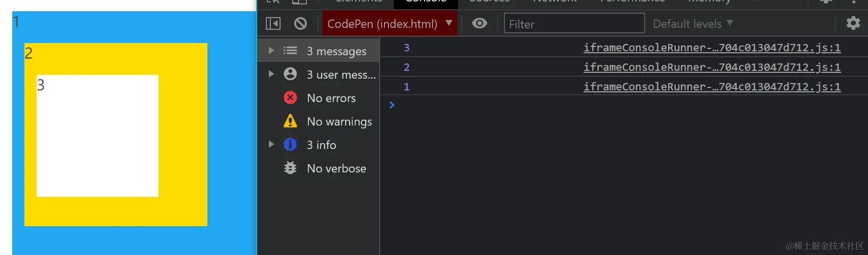This screenshot has height=255, width=868.
Task: Open console settings gear icon
Action: pos(853,23)
